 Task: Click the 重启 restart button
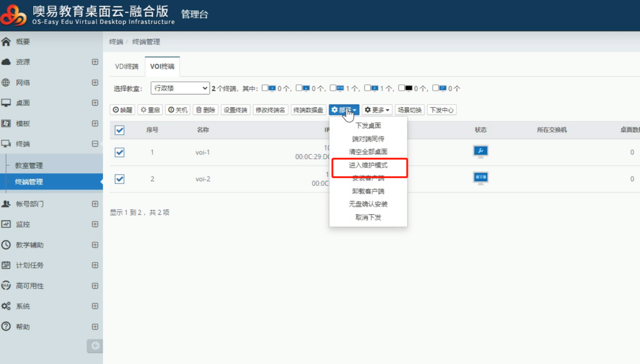[150, 110]
